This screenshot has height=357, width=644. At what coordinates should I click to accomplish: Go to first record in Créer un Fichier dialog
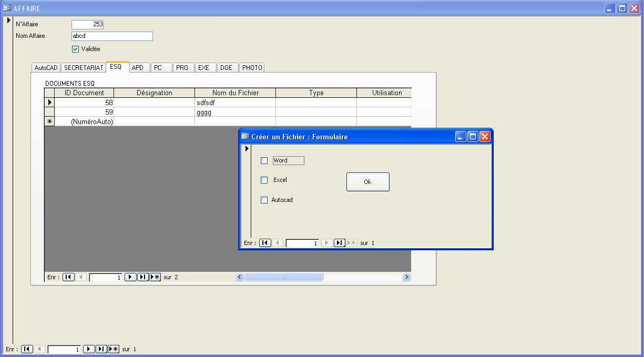(265, 243)
